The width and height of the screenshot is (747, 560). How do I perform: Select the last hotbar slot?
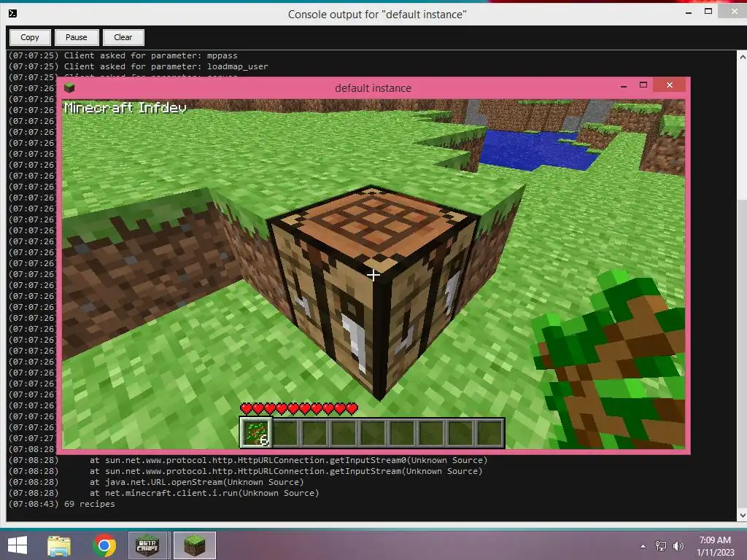[489, 433]
